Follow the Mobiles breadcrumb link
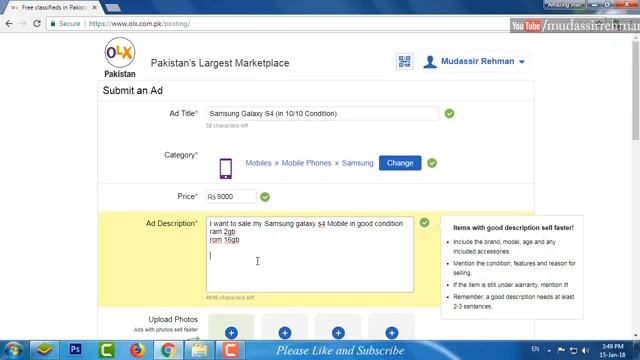 [258, 163]
